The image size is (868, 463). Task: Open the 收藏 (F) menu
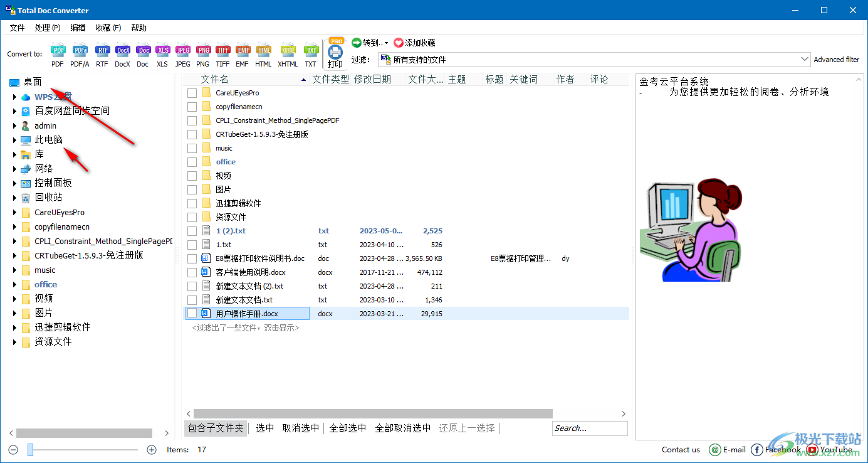pyautogui.click(x=108, y=28)
